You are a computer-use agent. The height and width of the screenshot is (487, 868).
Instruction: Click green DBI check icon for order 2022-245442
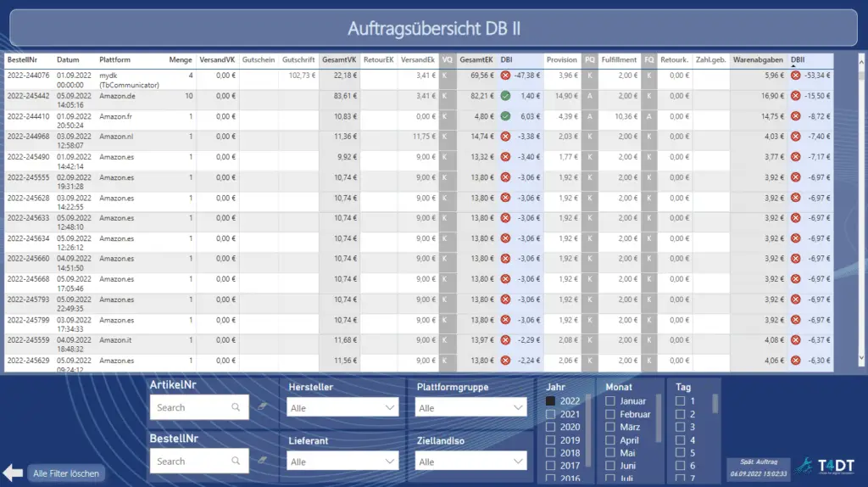coord(505,96)
